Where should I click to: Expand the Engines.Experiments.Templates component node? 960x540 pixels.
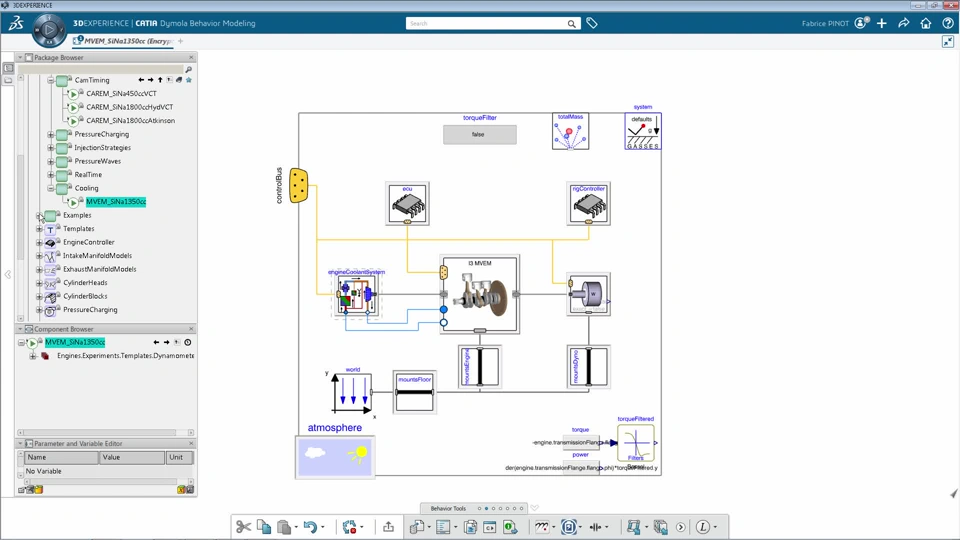(32, 356)
